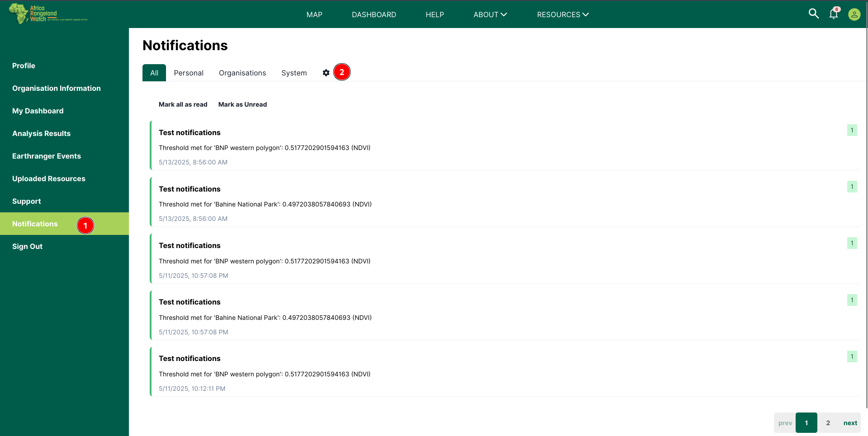Open BNP notification dated 5/13/2025 8:56:00 AM
The image size is (868, 436).
505,145
